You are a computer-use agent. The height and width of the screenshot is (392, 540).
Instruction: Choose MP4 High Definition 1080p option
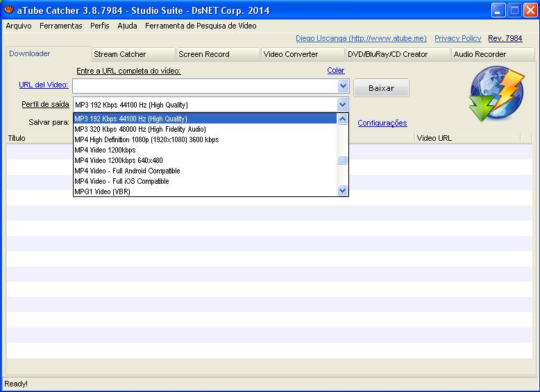pos(146,139)
